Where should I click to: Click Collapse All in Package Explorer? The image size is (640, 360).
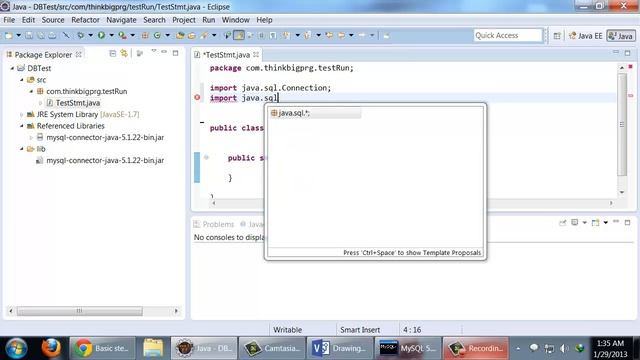click(x=113, y=53)
